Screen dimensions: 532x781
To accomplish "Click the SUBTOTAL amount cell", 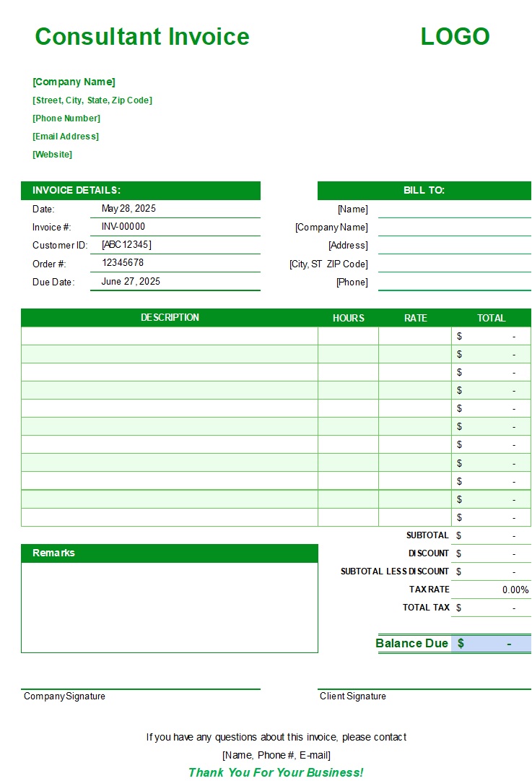I will [491, 535].
